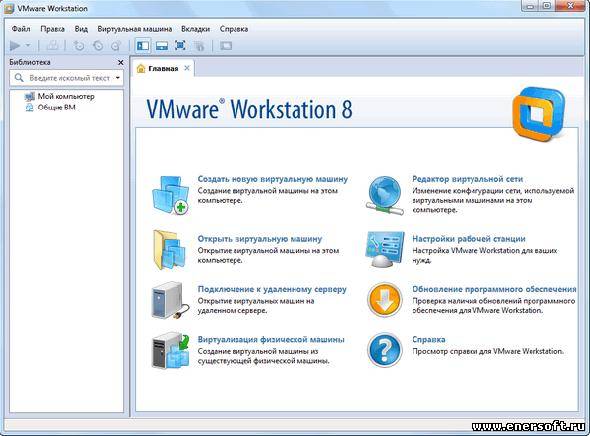This screenshot has width=590, height=436.
Task: Click the text "Просмотр справки для VMware Workstation."
Action: [488, 351]
